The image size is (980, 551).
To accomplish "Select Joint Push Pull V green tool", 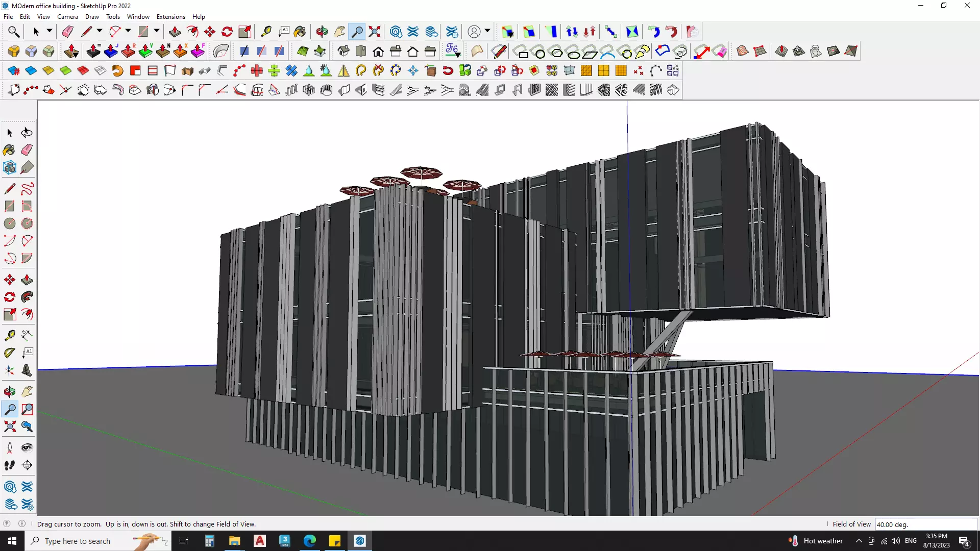I will (145, 51).
